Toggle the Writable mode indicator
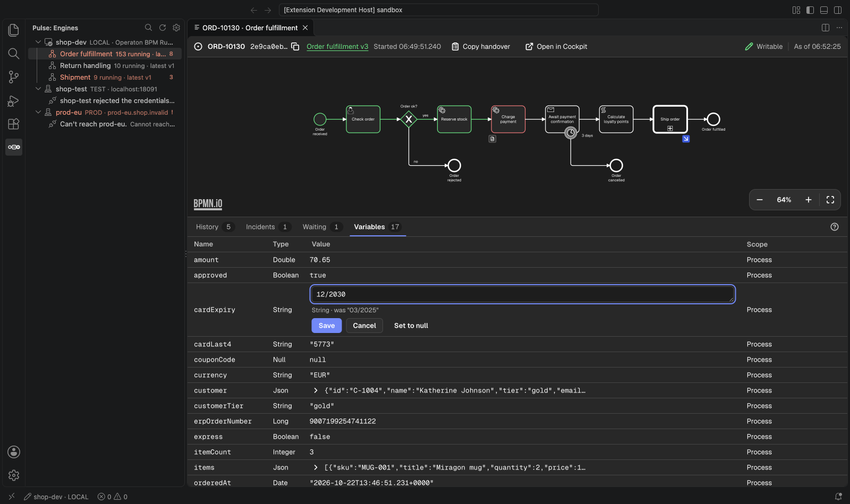The width and height of the screenshot is (850, 504). [764, 46]
